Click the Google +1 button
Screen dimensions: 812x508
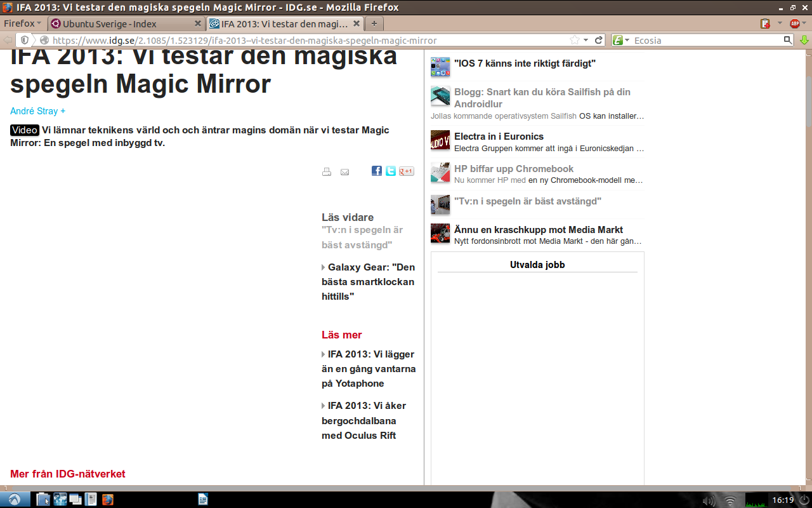tap(407, 171)
